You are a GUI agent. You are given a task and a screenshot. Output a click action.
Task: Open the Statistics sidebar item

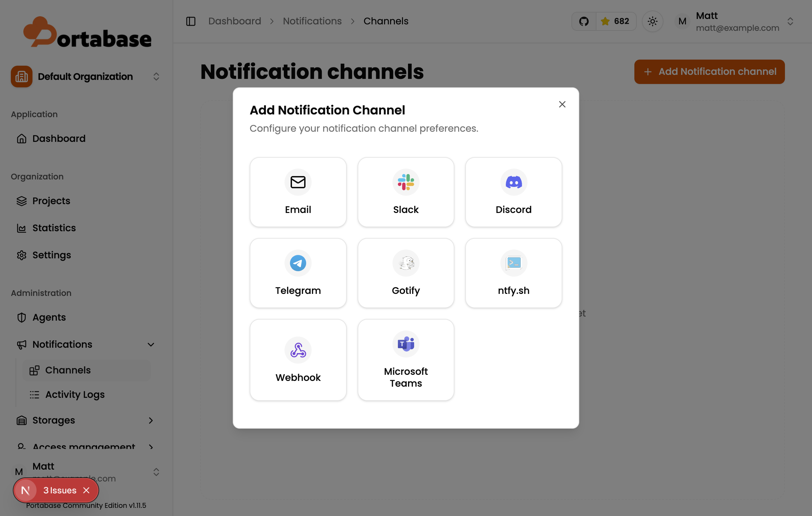(x=54, y=228)
